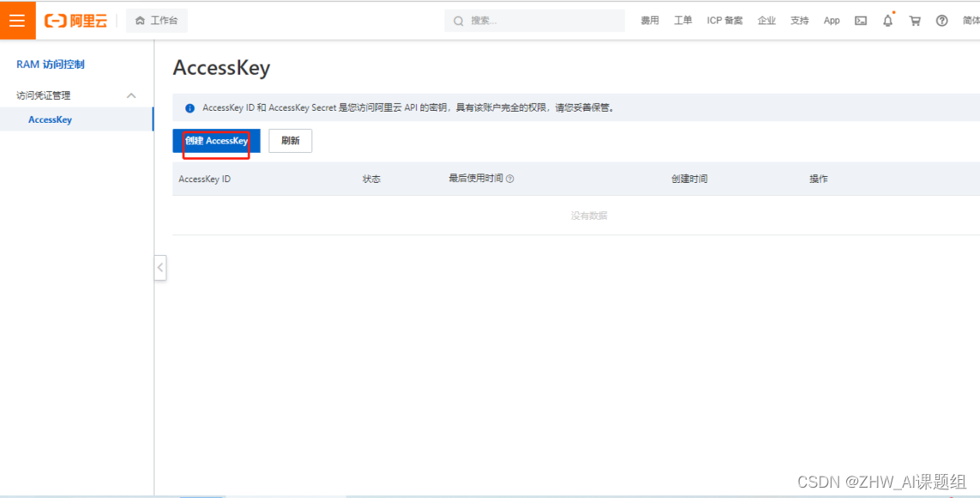
Task: Collapse the sidebar with the arrow handle
Action: click(160, 268)
